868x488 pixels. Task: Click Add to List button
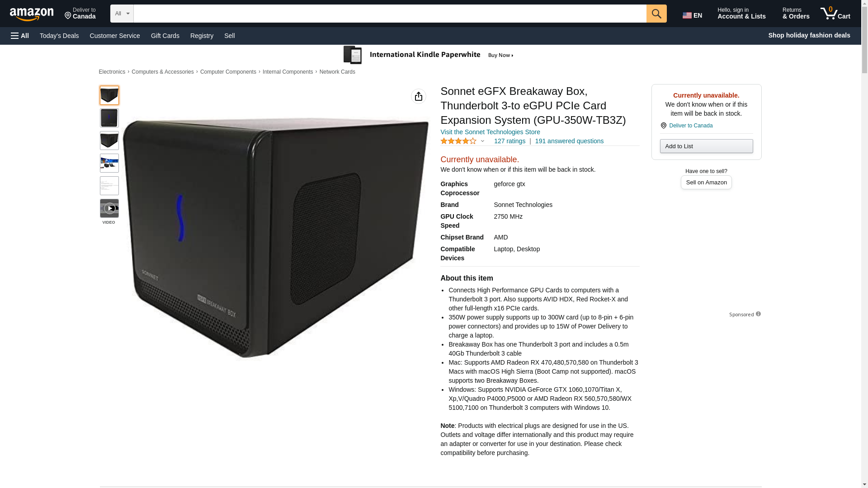[706, 146]
